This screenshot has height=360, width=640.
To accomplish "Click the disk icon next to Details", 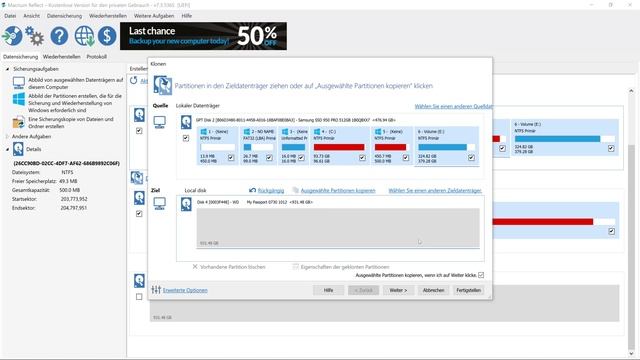I will click(18, 149).
